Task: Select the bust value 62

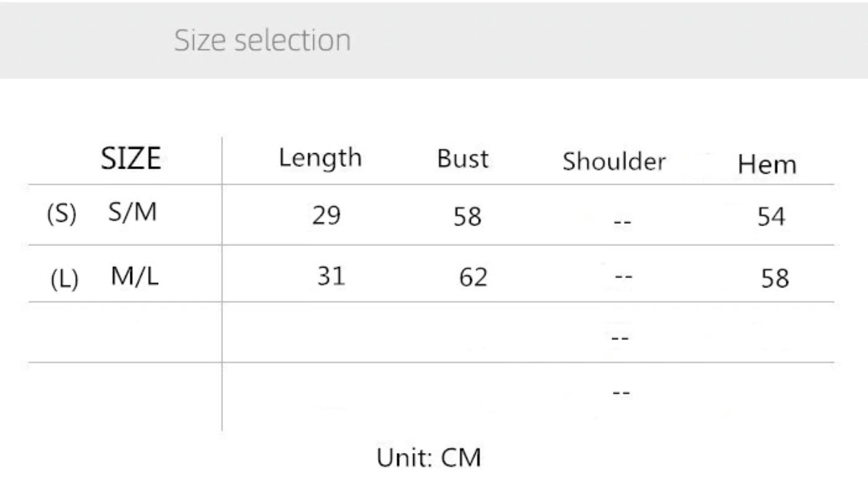Action: coord(472,279)
